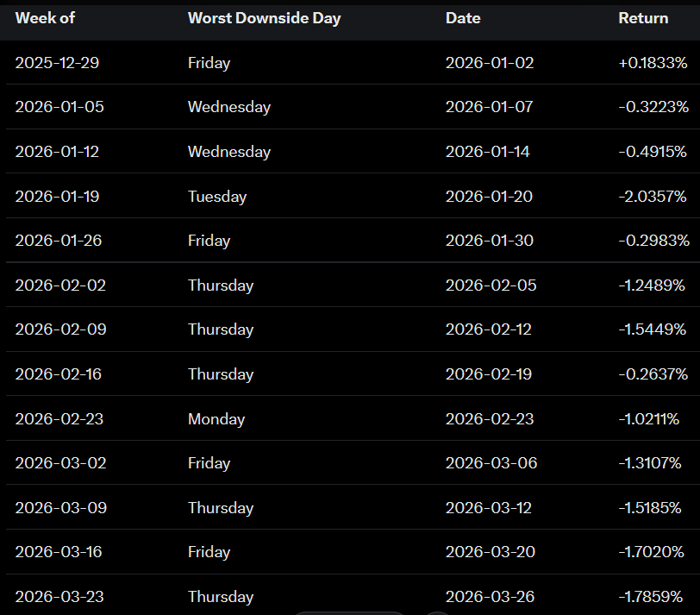The height and width of the screenshot is (615, 700).
Task: Select the return value -1.0211%
Action: [x=649, y=419]
